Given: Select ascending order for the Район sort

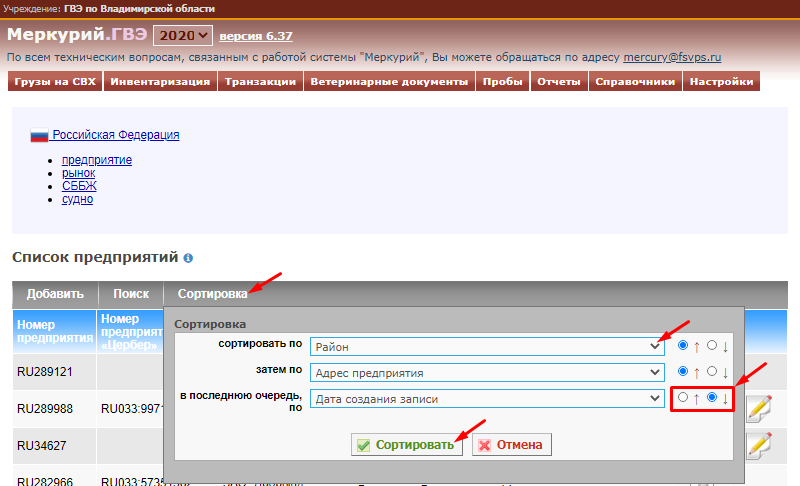Looking at the screenshot, I should click(x=683, y=345).
